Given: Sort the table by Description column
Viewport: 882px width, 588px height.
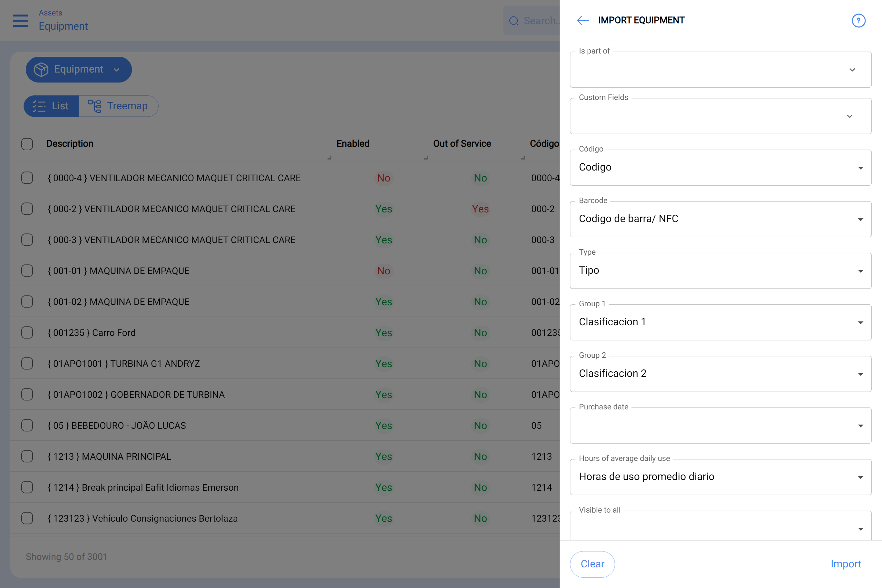Looking at the screenshot, I should click(70, 144).
